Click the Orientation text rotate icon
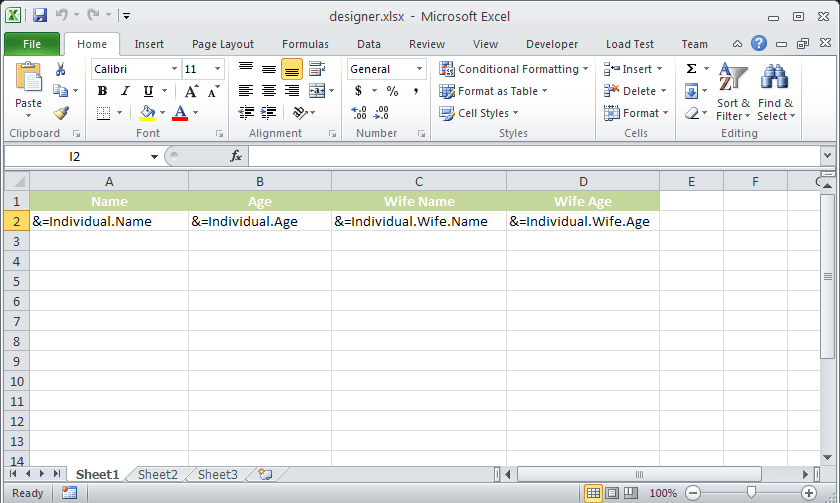Image resolution: width=840 pixels, height=503 pixels. point(300,112)
